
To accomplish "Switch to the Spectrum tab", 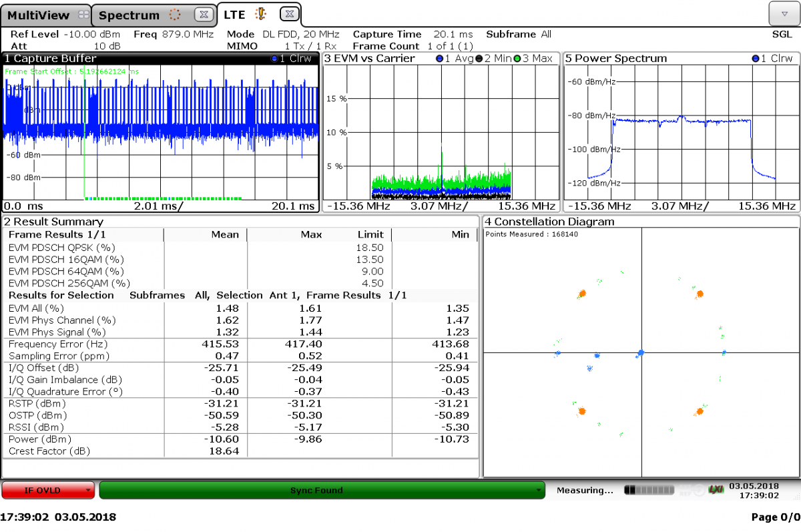I will (154, 14).
